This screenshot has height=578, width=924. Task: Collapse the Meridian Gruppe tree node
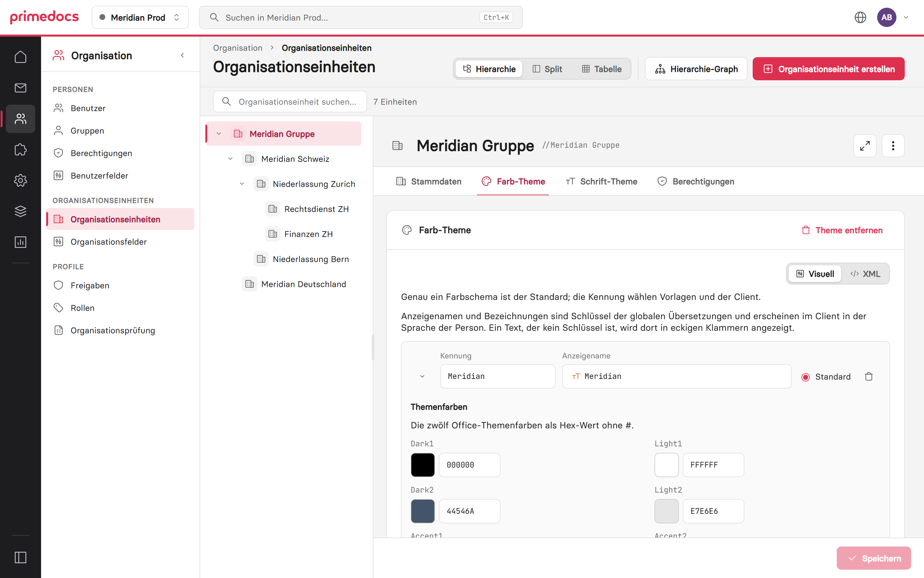click(x=219, y=134)
